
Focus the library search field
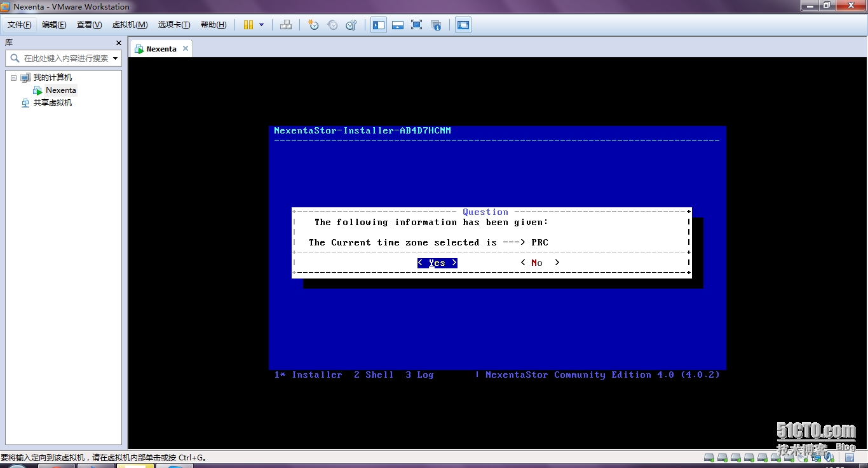coord(64,58)
